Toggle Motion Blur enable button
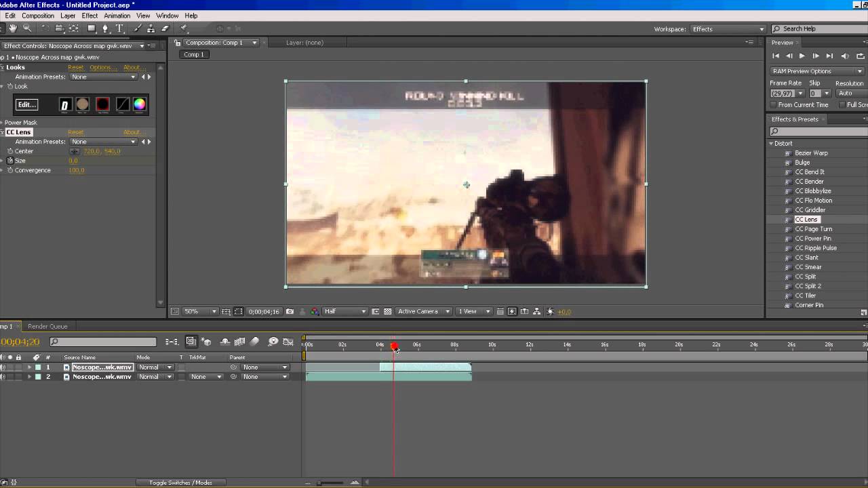Viewport: 868px width, 488px height. tap(255, 342)
